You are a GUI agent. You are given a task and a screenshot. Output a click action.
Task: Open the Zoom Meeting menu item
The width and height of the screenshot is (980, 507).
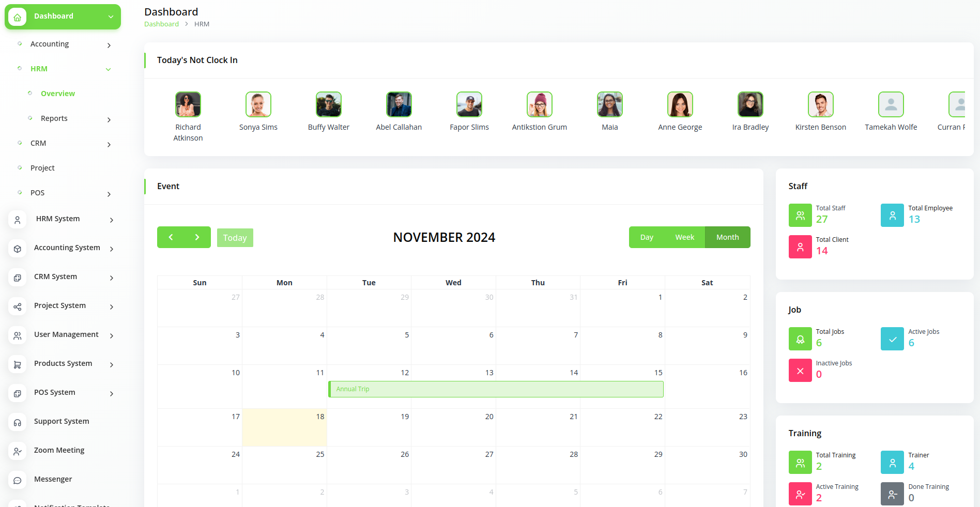pos(59,450)
